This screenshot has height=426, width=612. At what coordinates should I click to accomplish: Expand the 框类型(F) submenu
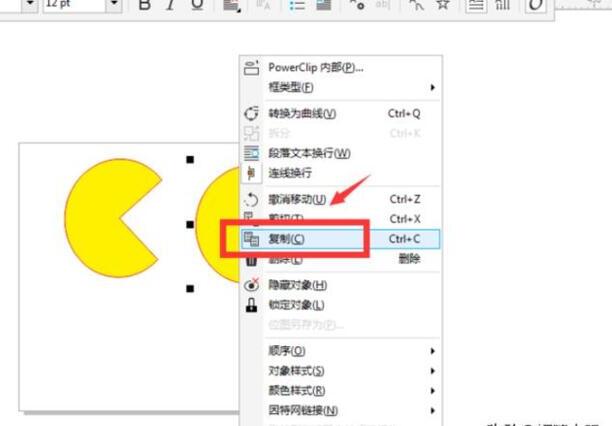click(x=340, y=87)
